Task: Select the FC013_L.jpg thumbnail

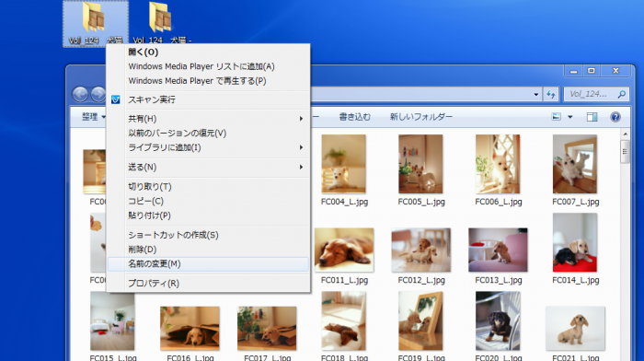Action: click(498, 250)
